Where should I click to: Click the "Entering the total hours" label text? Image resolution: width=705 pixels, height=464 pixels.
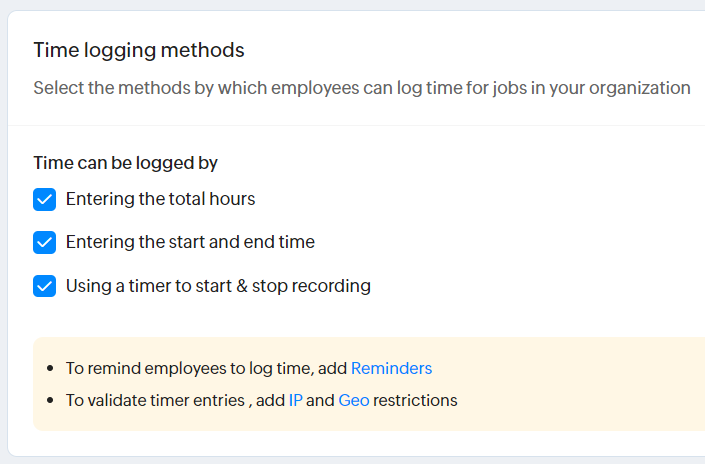click(160, 199)
